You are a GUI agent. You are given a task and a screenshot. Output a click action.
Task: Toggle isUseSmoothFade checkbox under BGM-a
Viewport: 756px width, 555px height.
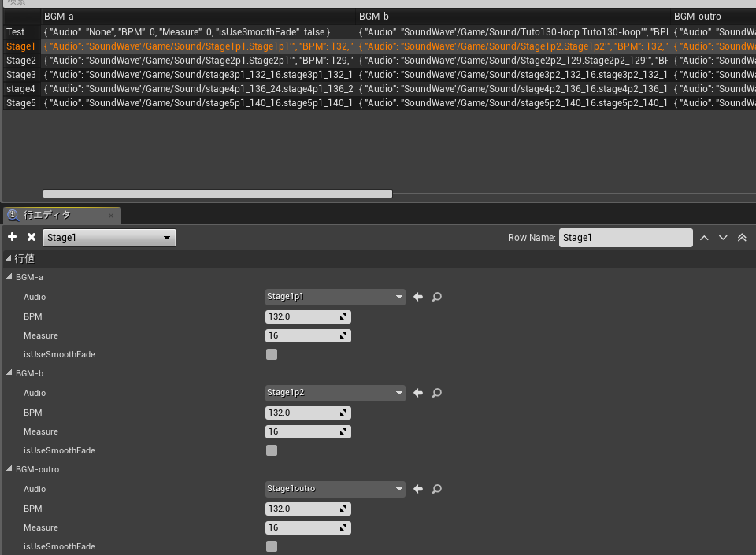(272, 354)
